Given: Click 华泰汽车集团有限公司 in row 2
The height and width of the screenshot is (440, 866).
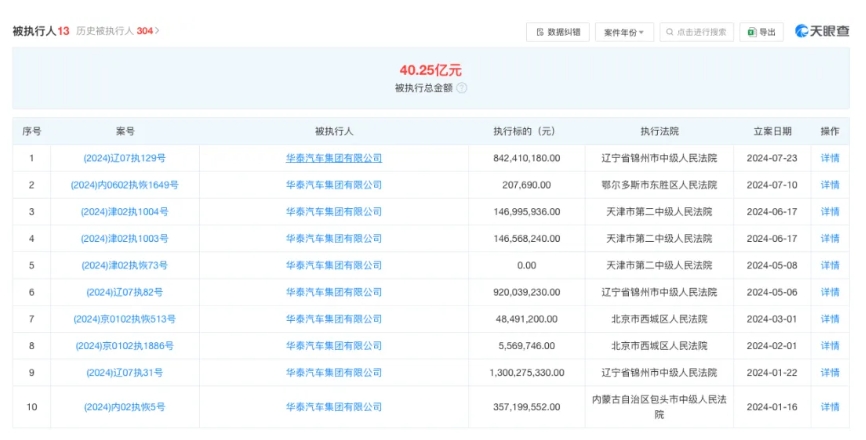Looking at the screenshot, I should point(334,185).
